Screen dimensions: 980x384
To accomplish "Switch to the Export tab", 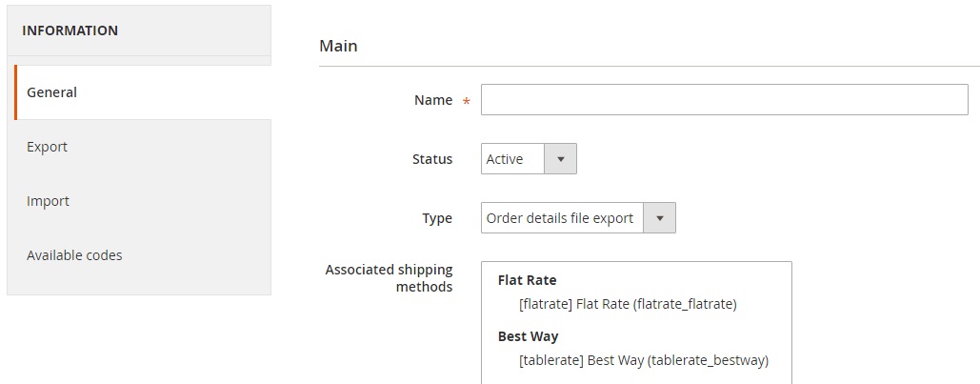I will tap(143, 147).
